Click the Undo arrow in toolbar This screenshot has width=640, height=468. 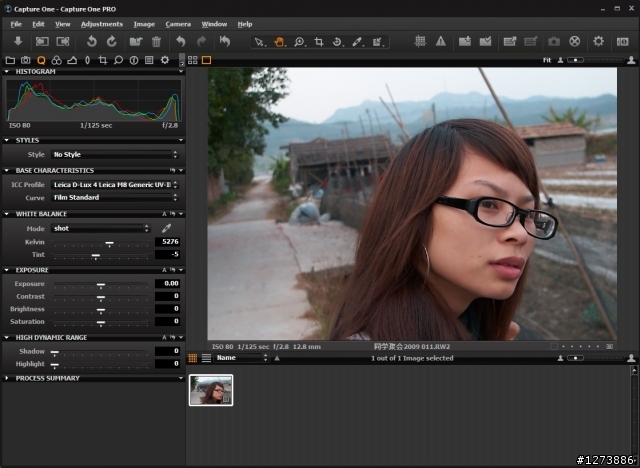[x=180, y=41]
